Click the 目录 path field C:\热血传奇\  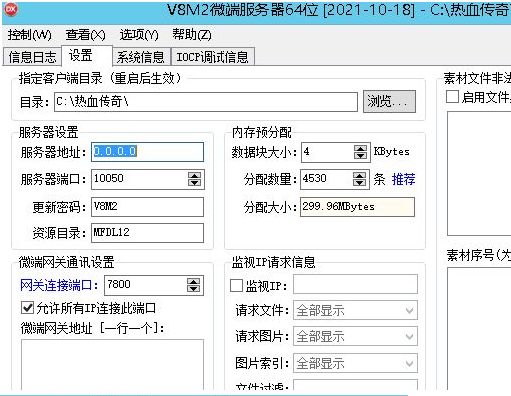(x=206, y=102)
